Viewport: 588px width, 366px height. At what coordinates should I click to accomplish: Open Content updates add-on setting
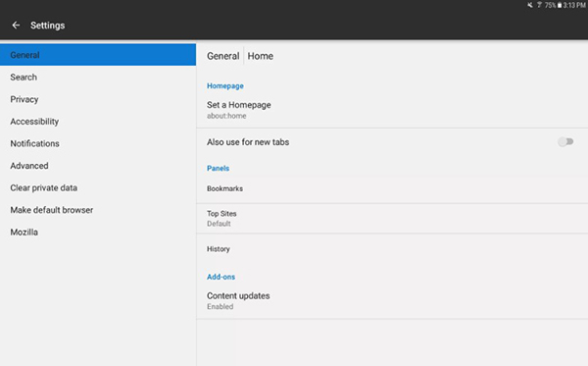(392, 301)
